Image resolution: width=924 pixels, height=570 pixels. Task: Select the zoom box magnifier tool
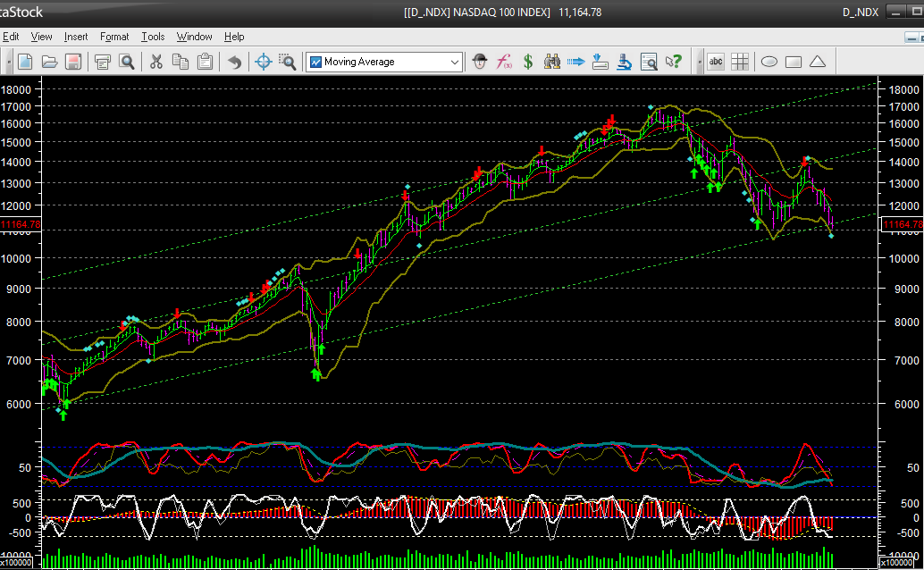[287, 62]
